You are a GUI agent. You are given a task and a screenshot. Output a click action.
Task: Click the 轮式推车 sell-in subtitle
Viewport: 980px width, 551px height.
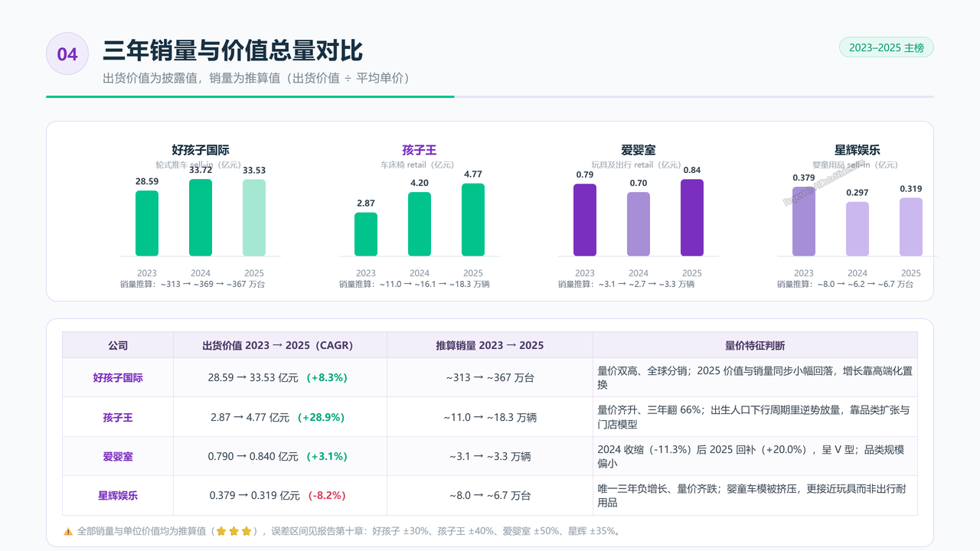(201, 165)
